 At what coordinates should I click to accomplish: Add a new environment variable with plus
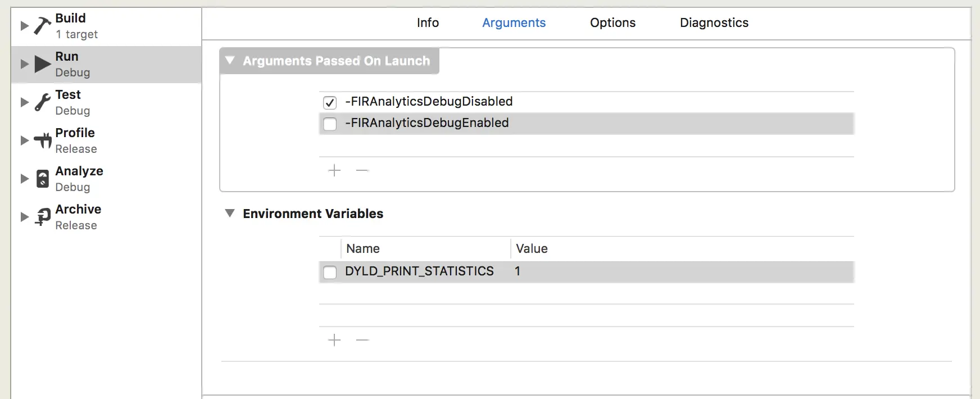coord(334,340)
